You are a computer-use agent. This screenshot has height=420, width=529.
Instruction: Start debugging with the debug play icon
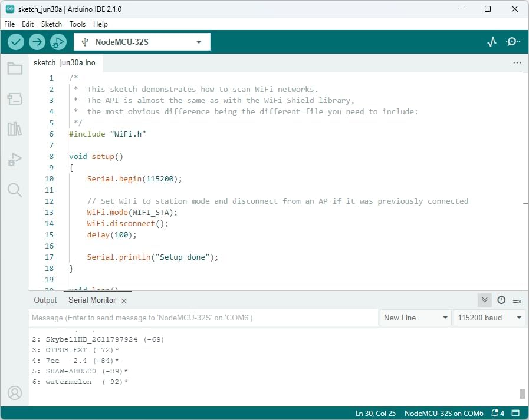pyautogui.click(x=58, y=42)
